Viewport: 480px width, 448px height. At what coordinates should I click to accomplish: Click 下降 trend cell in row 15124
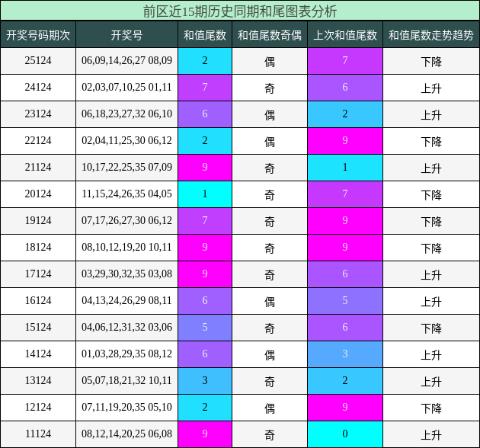click(x=431, y=328)
